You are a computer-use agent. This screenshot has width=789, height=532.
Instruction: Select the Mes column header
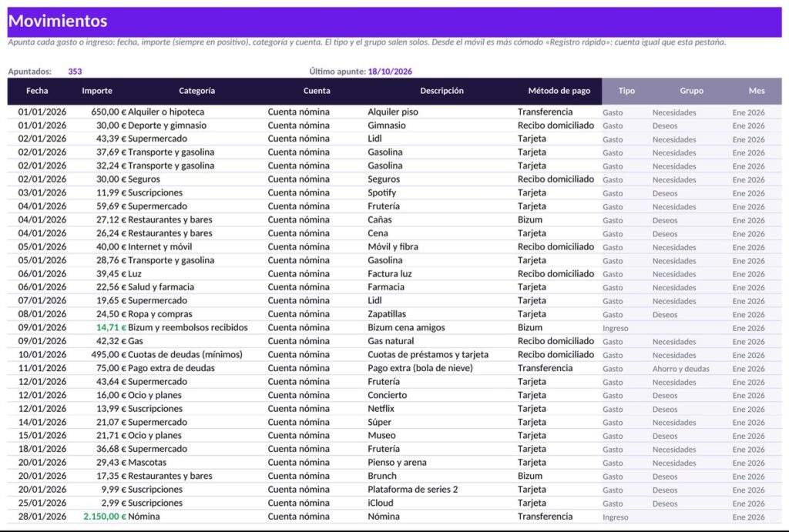point(757,91)
